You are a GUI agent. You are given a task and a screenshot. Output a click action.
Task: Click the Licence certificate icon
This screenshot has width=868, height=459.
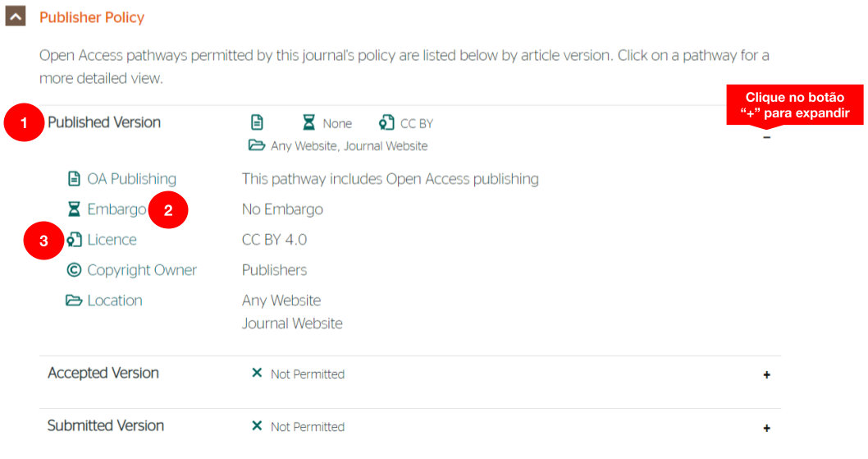coord(75,240)
